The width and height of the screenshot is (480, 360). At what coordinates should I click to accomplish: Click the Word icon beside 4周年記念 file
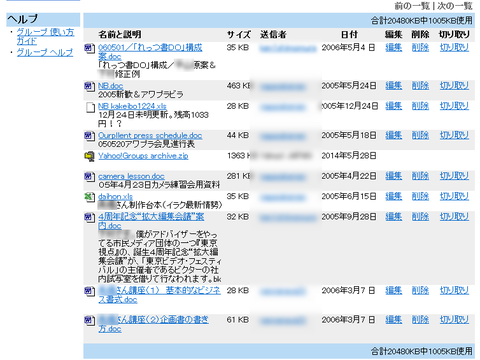pyautogui.click(x=89, y=218)
